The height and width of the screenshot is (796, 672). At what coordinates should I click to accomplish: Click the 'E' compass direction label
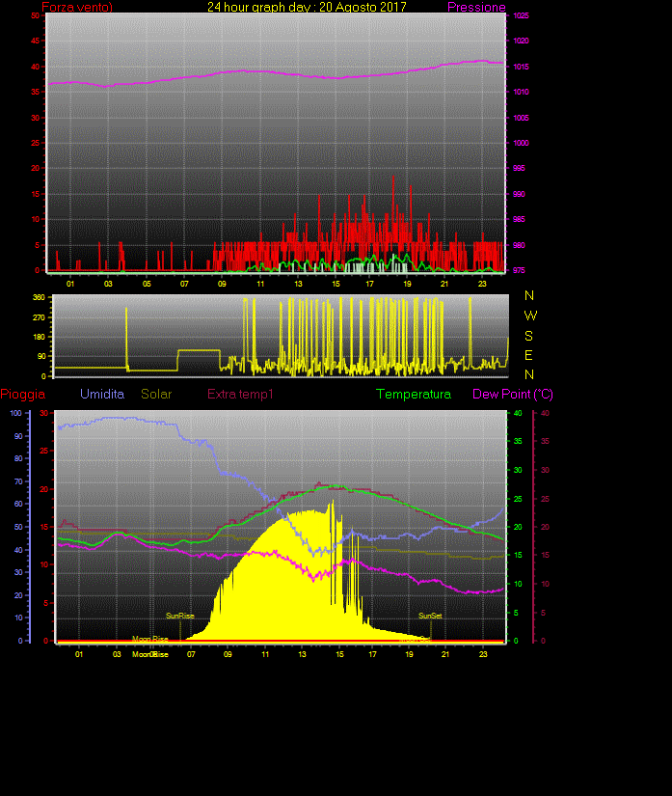point(529,355)
